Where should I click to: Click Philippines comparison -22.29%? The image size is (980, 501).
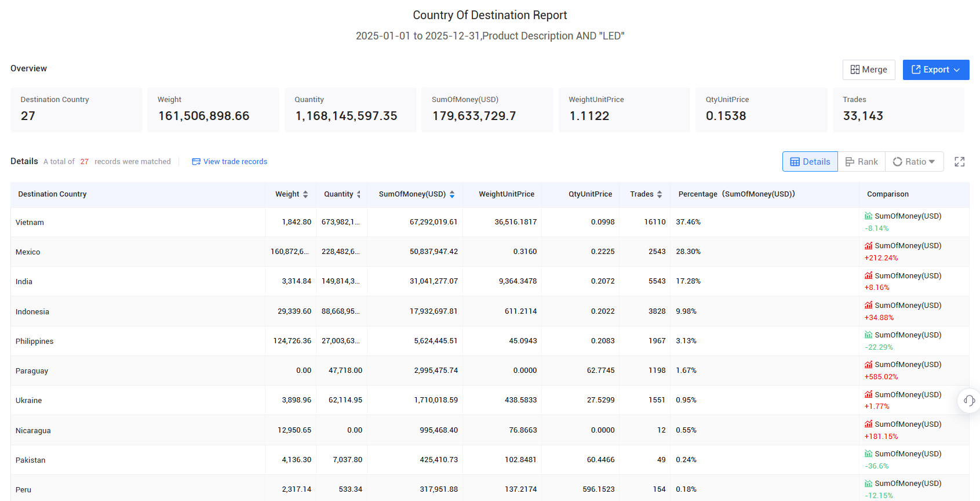click(879, 347)
